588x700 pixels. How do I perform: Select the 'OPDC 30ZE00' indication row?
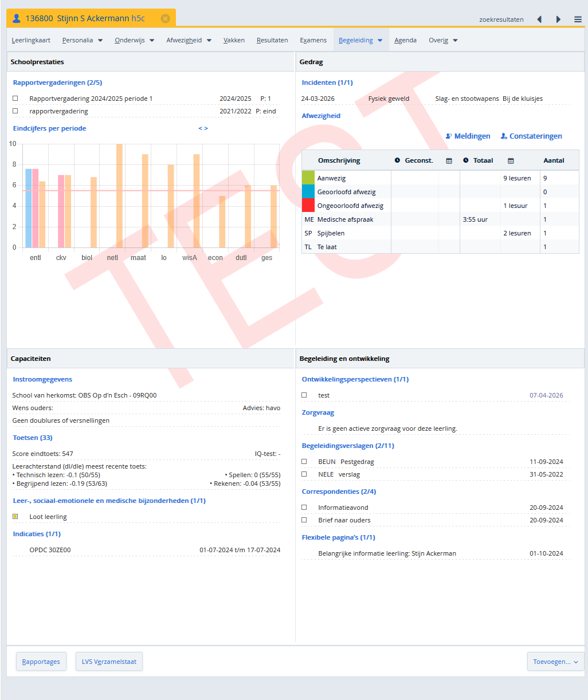(x=147, y=550)
